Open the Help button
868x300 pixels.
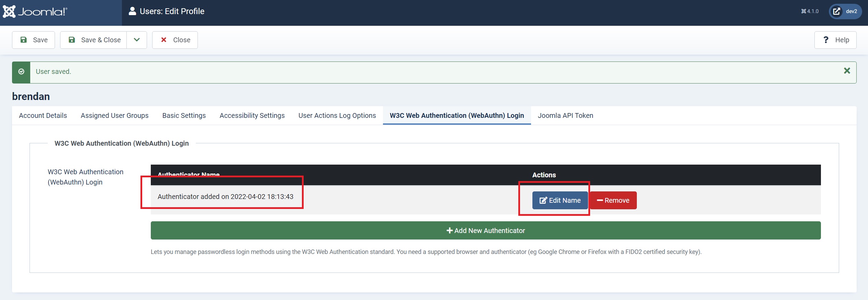coord(835,40)
